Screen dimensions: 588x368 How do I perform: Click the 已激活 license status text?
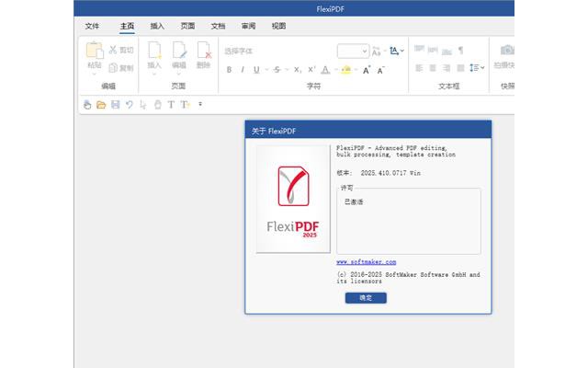(354, 201)
